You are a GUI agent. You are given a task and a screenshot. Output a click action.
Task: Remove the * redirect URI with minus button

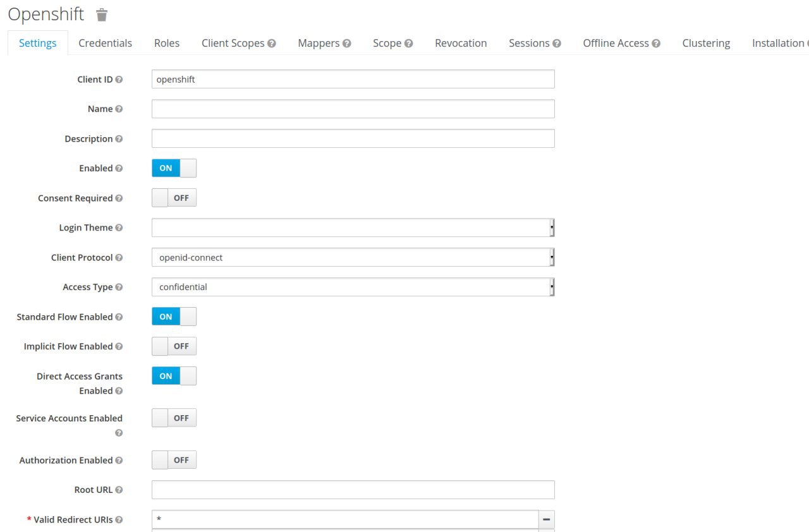(547, 519)
